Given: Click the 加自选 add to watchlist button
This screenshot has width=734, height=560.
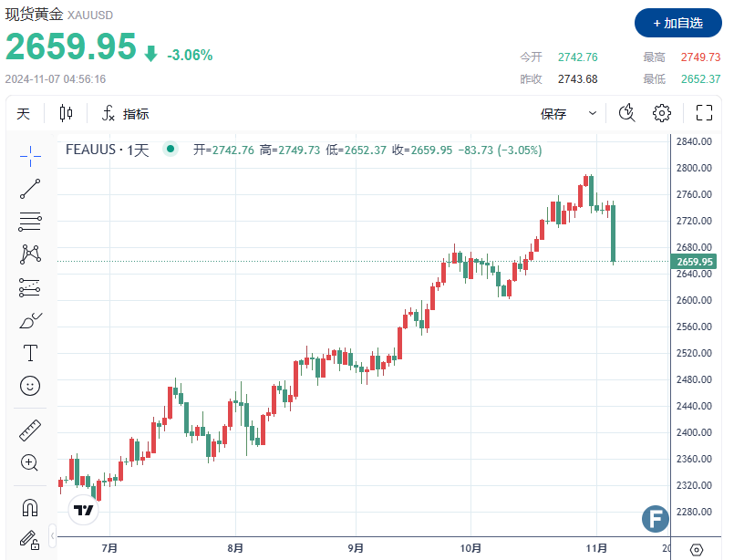Looking at the screenshot, I should tap(676, 22).
